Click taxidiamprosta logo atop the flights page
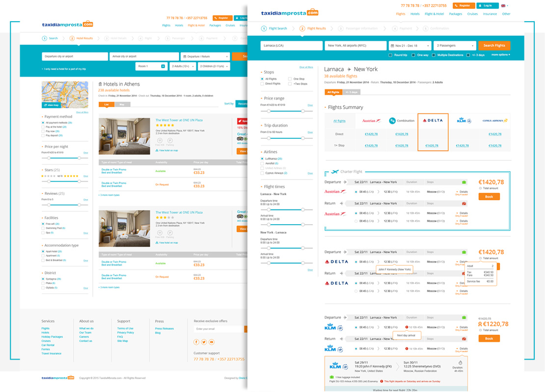The width and height of the screenshot is (545, 392). [290, 13]
